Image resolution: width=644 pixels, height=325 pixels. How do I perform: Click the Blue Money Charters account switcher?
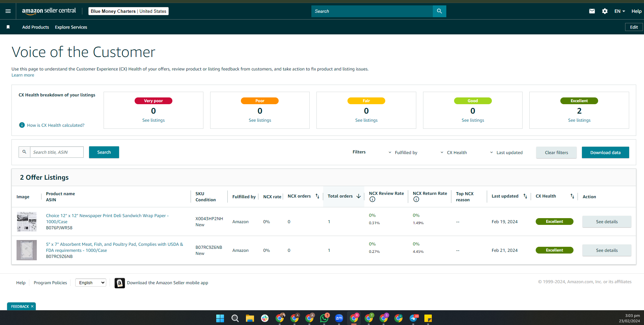point(129,11)
